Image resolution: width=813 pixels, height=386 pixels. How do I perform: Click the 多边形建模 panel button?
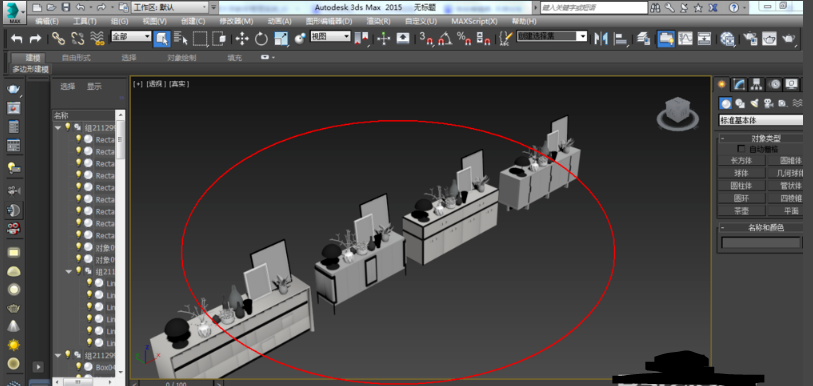point(31,69)
